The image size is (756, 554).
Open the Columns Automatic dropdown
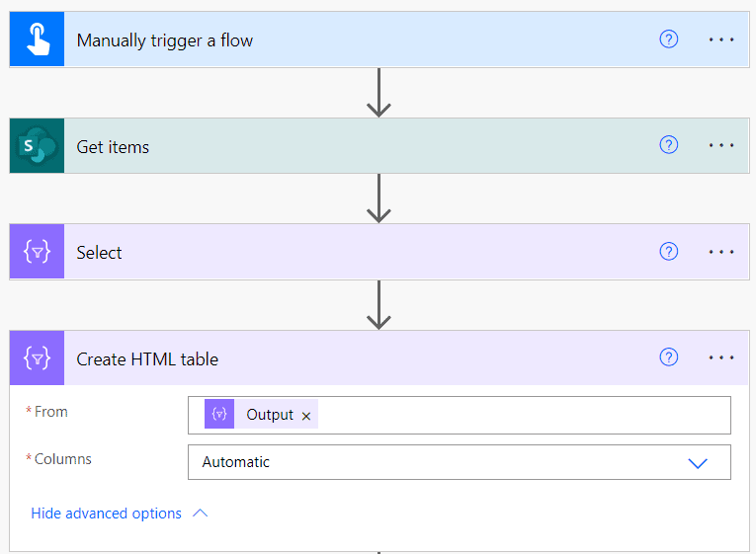pyautogui.click(x=459, y=462)
